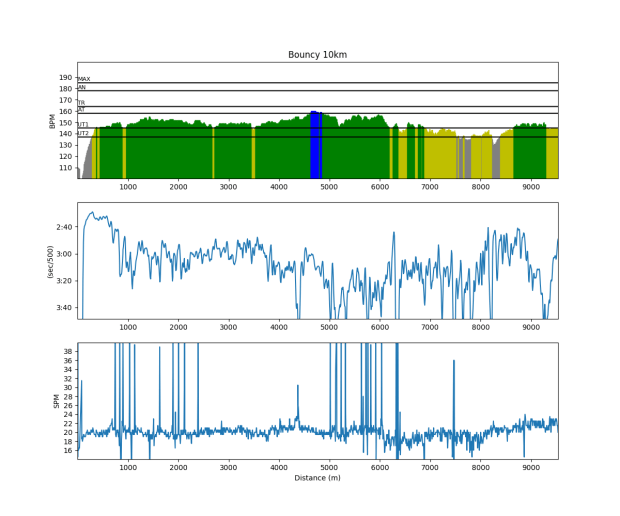Select the MAX heart rate zone label
This screenshot has width=620, height=516.
tap(84, 79)
